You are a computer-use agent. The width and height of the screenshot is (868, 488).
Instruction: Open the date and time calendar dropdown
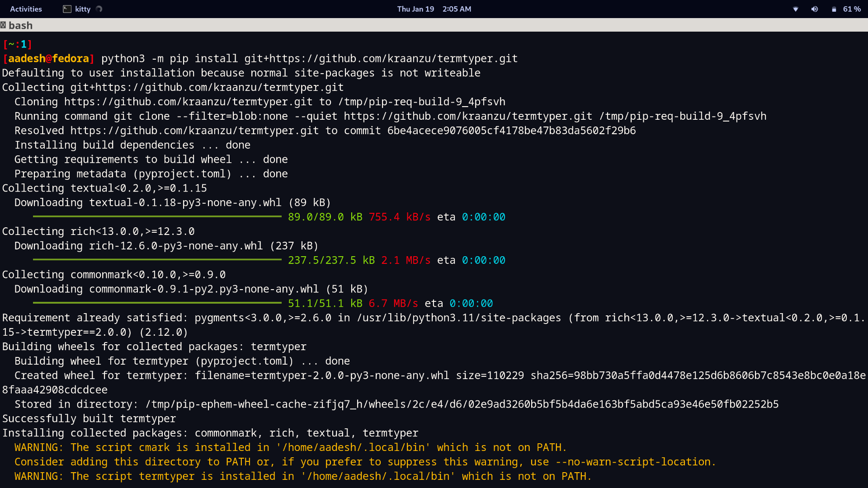click(434, 9)
